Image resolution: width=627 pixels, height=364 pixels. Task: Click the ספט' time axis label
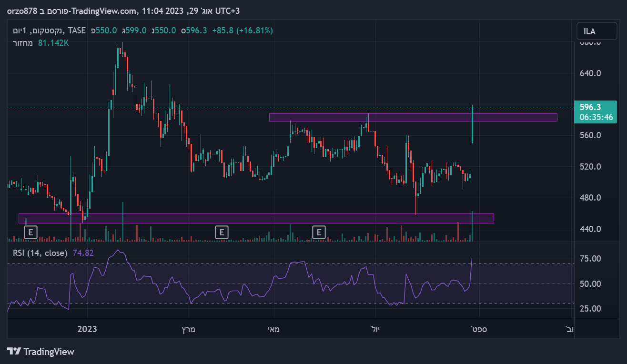pyautogui.click(x=479, y=329)
